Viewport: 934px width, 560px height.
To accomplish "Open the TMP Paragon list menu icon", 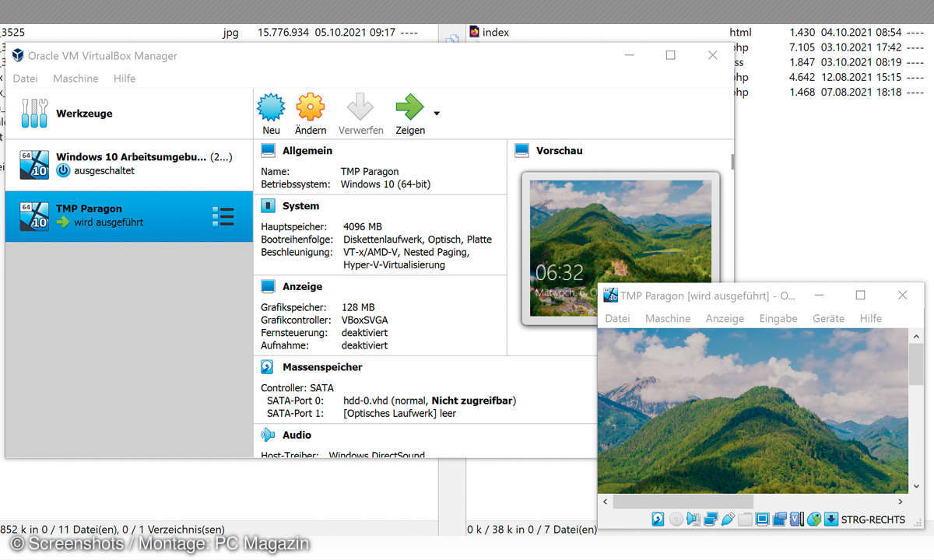I will [223, 216].
